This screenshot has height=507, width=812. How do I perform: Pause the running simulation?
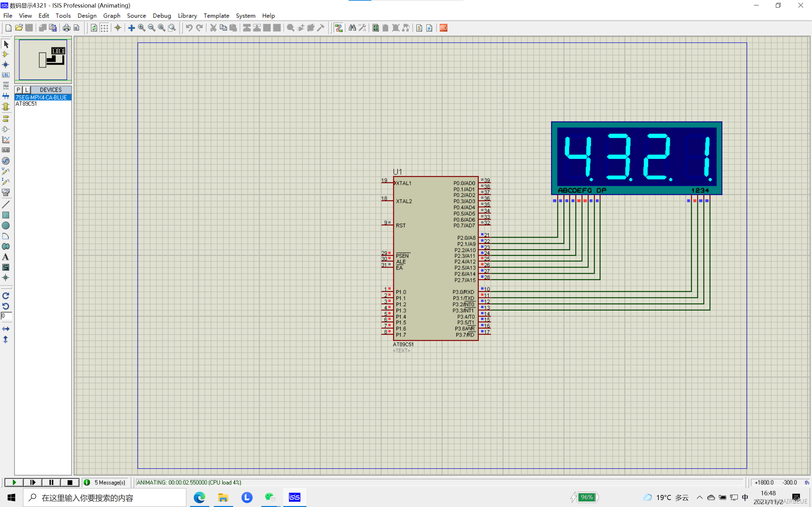coord(51,482)
